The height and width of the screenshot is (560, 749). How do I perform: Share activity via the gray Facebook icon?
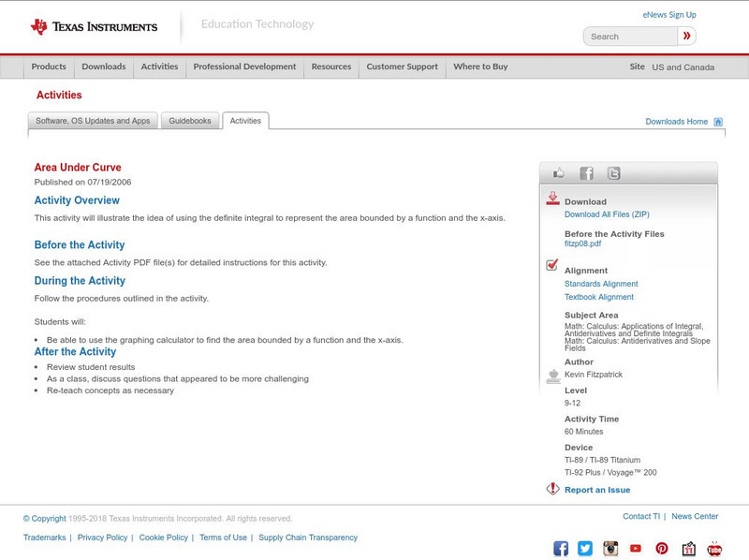pyautogui.click(x=586, y=173)
